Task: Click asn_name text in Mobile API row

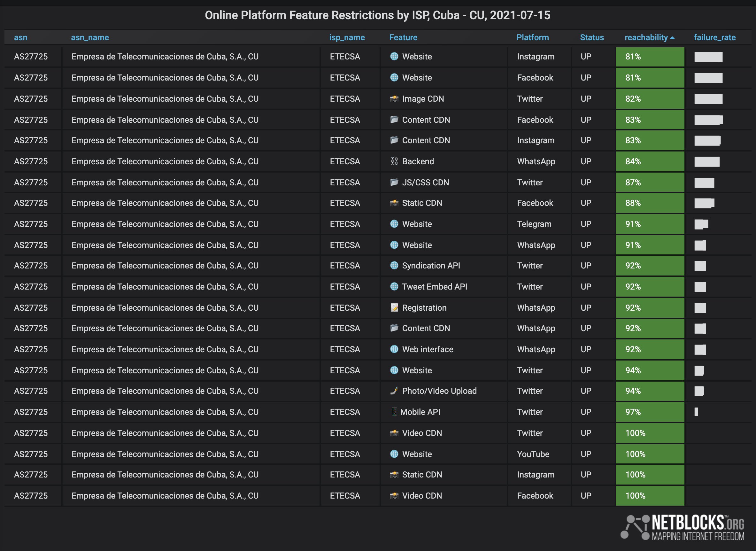Action: (x=165, y=412)
